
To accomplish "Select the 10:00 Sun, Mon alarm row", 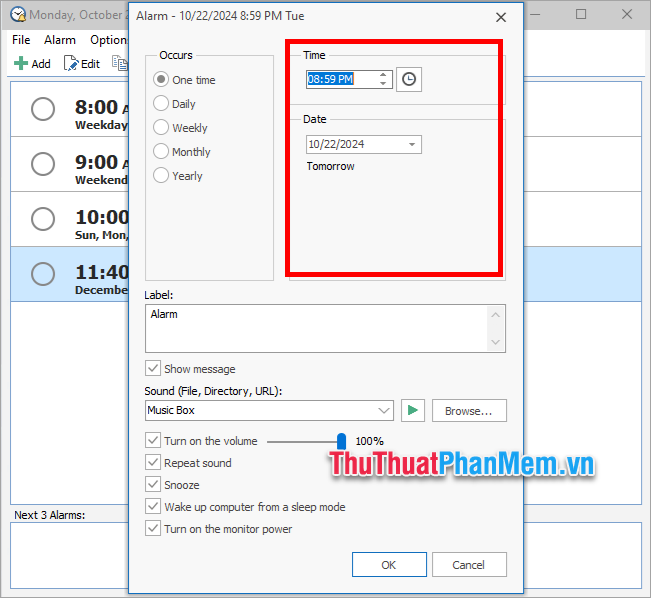I will click(70, 219).
